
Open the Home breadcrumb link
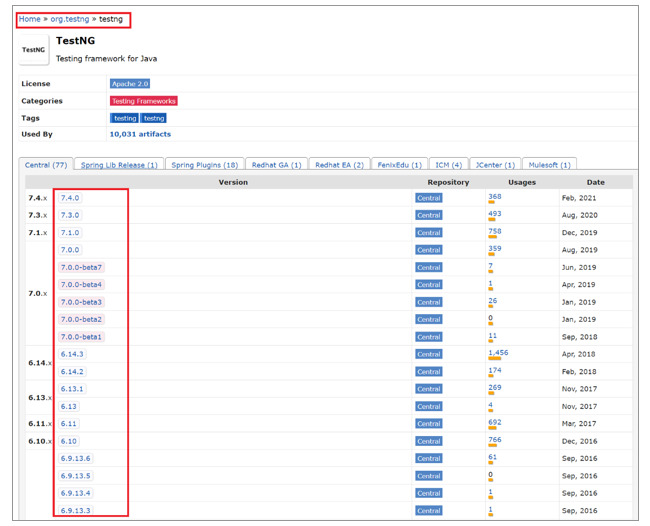click(30, 19)
